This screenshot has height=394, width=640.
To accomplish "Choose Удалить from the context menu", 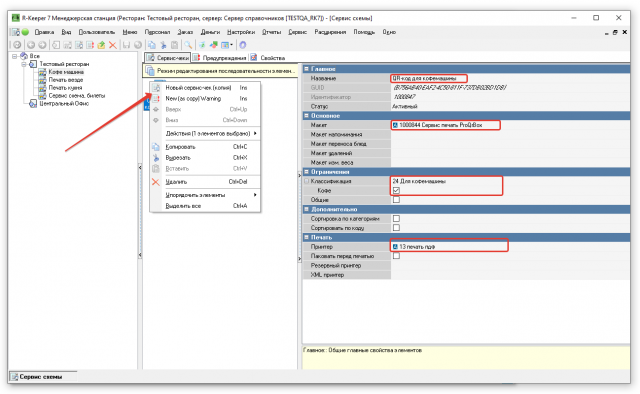I will coord(205,182).
